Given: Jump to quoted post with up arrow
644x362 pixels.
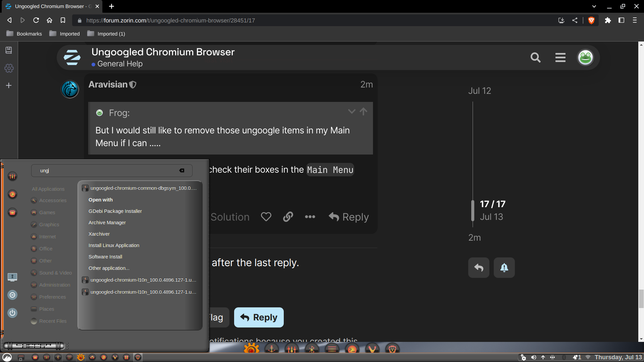Looking at the screenshot, I should (364, 112).
